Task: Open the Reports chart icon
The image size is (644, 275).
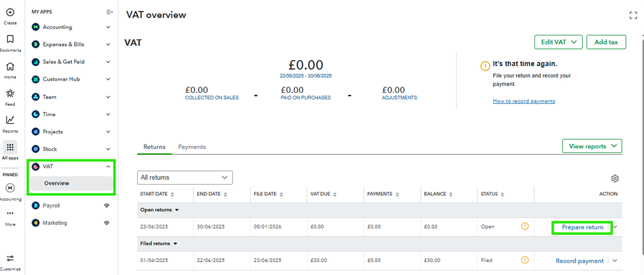Action: (10, 120)
